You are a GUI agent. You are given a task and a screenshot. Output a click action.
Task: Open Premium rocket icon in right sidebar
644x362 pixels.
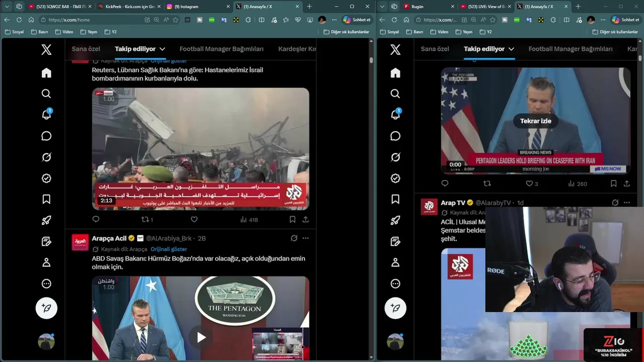click(x=395, y=220)
